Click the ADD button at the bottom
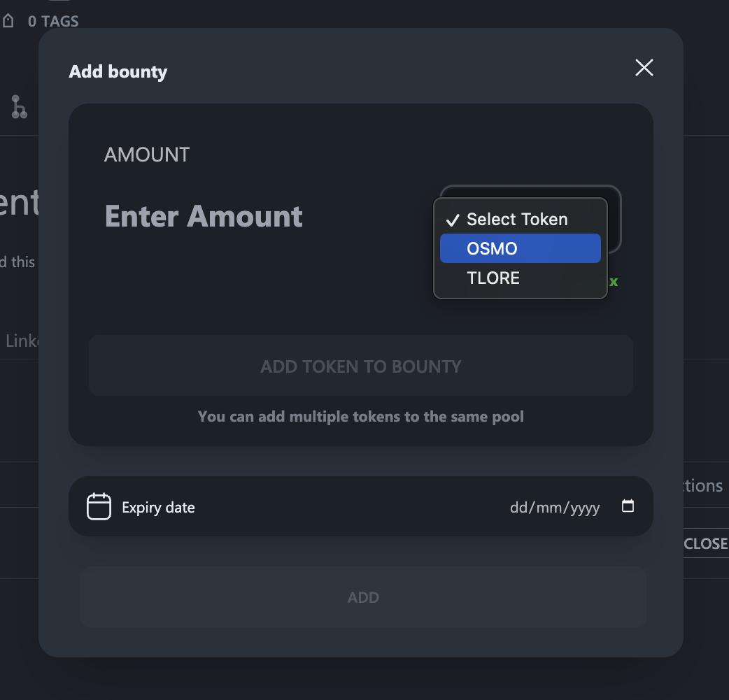The height and width of the screenshot is (700, 729). point(363,597)
